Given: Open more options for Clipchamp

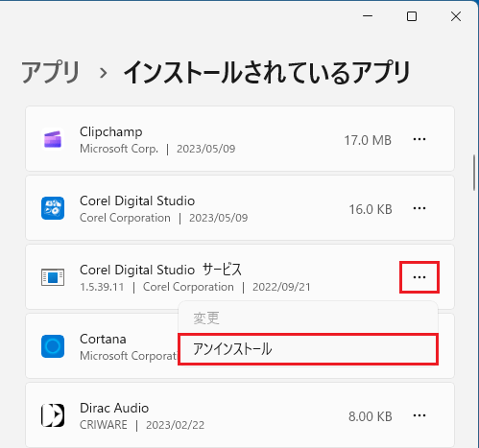Looking at the screenshot, I should click(x=419, y=139).
